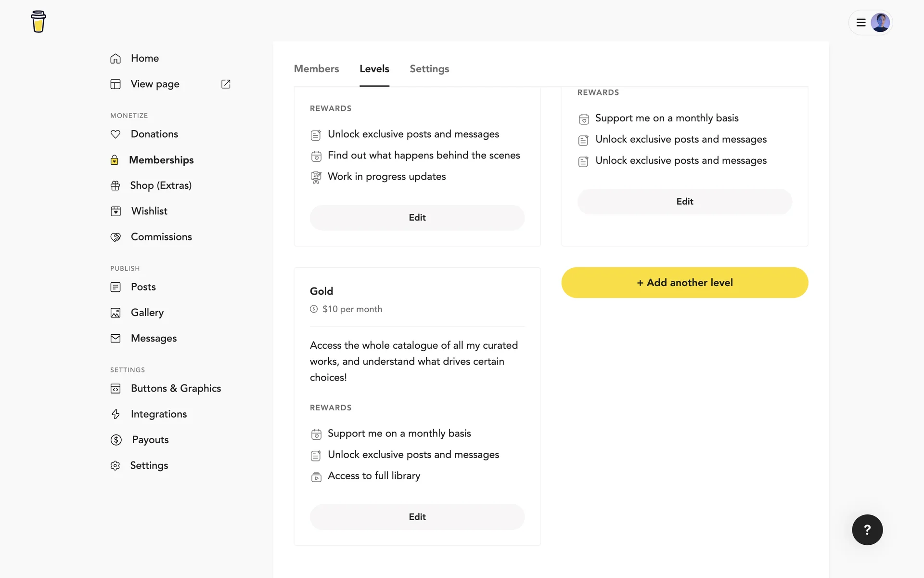
Task: Click the Messages envelope icon
Action: click(115, 339)
